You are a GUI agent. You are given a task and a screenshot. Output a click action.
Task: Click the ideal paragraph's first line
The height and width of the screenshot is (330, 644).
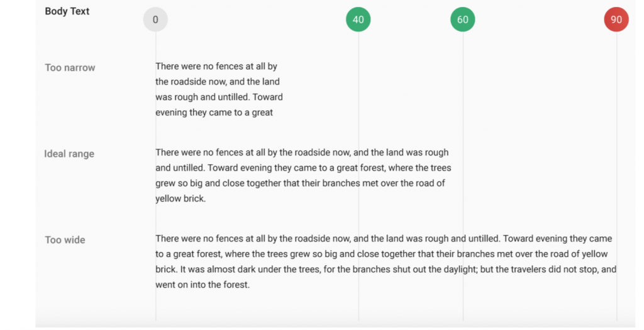pyautogui.click(x=302, y=152)
